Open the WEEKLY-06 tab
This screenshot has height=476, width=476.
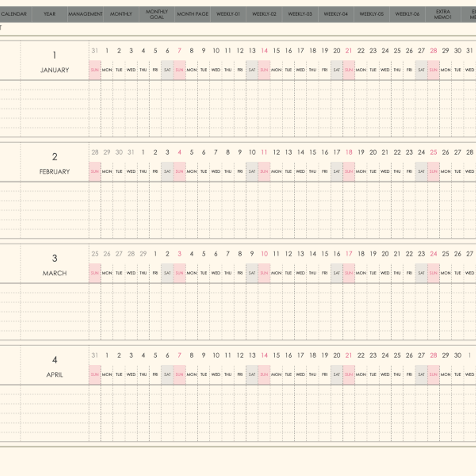click(407, 14)
